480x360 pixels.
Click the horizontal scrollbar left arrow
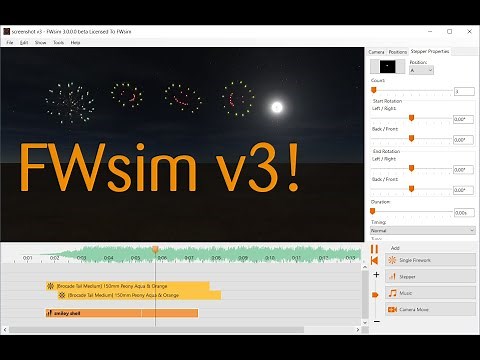click(x=5, y=330)
